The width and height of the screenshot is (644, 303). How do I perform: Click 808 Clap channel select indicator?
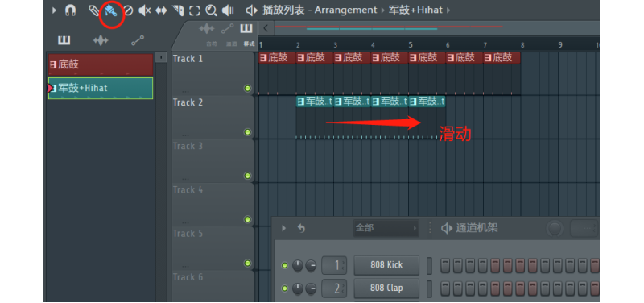(430, 288)
